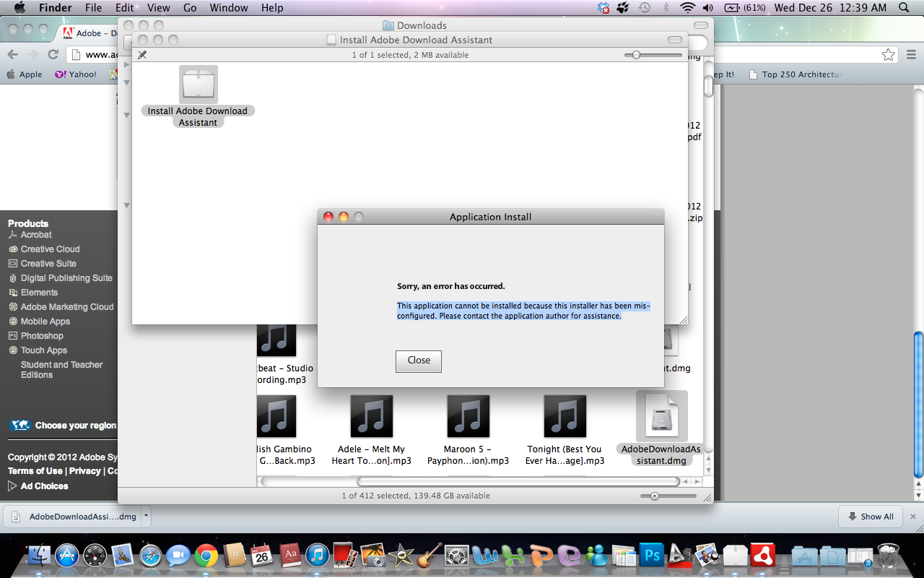Open Photoshop link in Products list

42,336
